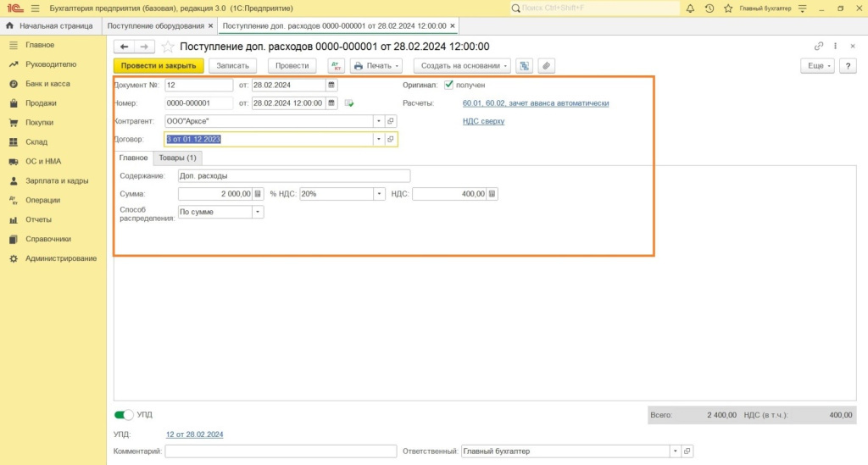
Task: Open the НДС сверху link
Action: click(483, 121)
